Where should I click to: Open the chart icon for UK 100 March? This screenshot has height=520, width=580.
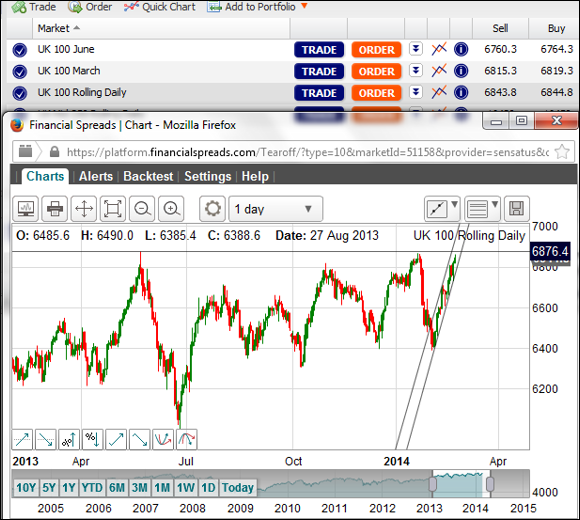(x=439, y=70)
